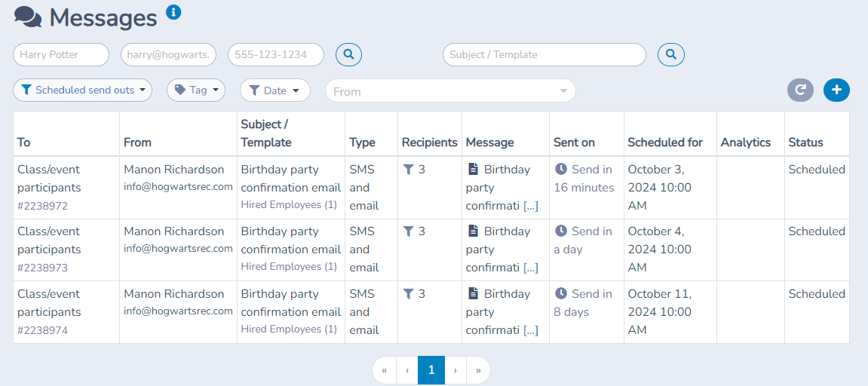Click the Send in a day text
The height and width of the screenshot is (386, 868).
point(583,240)
